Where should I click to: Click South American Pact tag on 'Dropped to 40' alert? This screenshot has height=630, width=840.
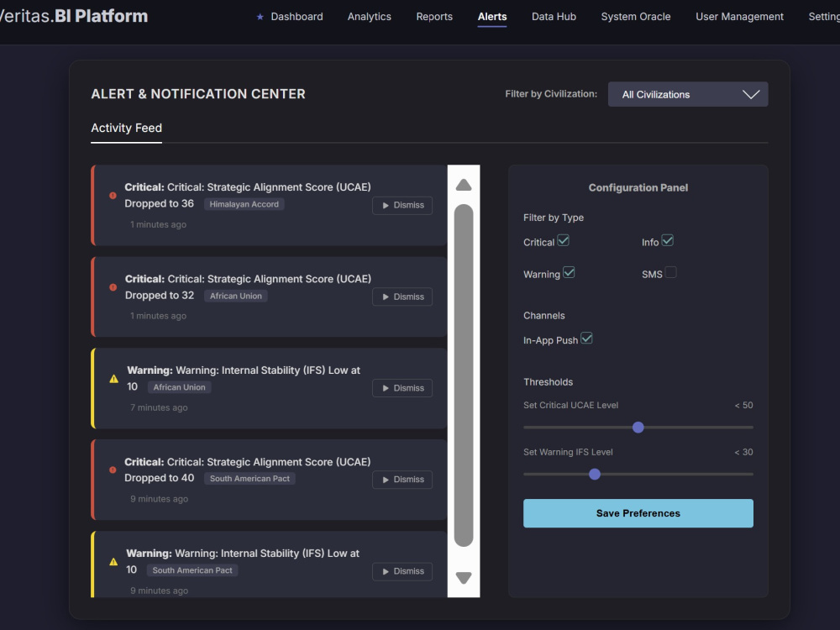point(249,479)
